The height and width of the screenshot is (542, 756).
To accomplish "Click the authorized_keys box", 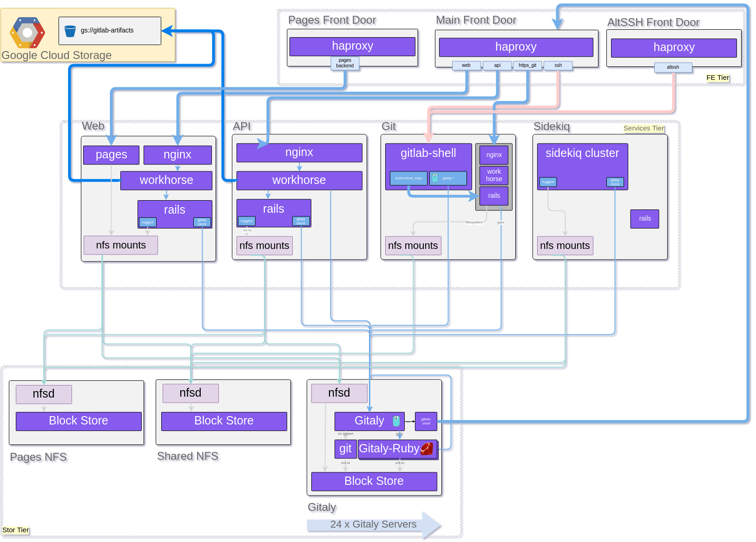I will tap(409, 178).
